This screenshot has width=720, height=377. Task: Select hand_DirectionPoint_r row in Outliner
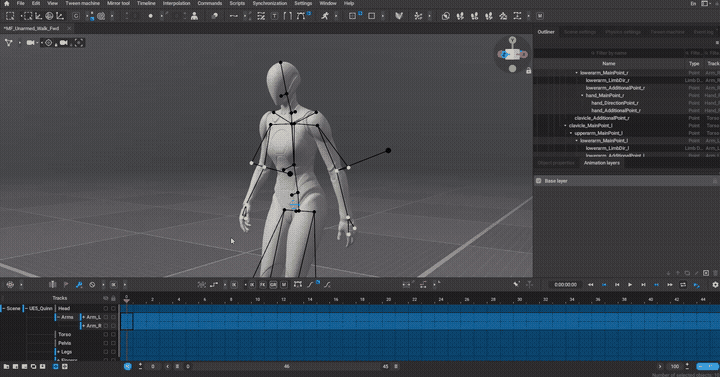point(615,103)
